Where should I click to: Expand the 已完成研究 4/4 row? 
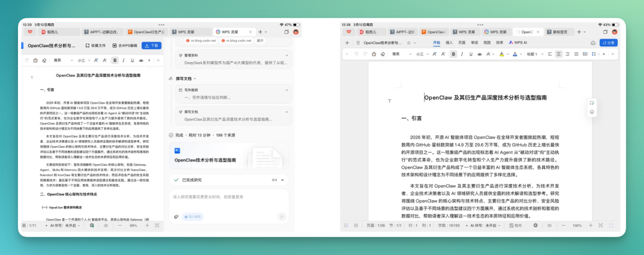click(x=229, y=180)
